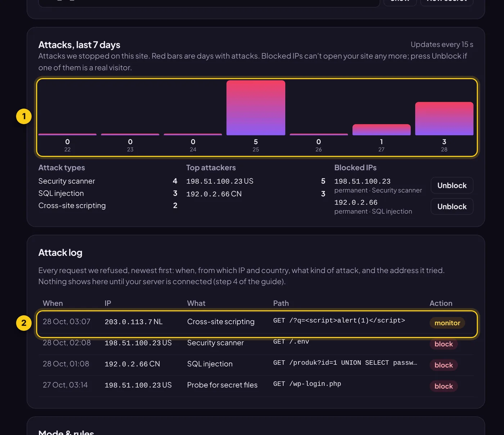
Task: Unblock the IP 192.0.2.66
Action: (x=452, y=207)
